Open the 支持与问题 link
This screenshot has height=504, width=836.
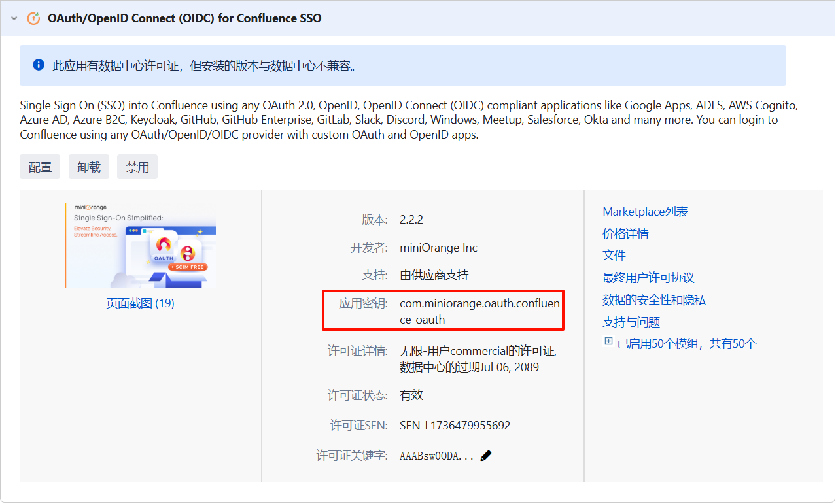[x=631, y=322]
